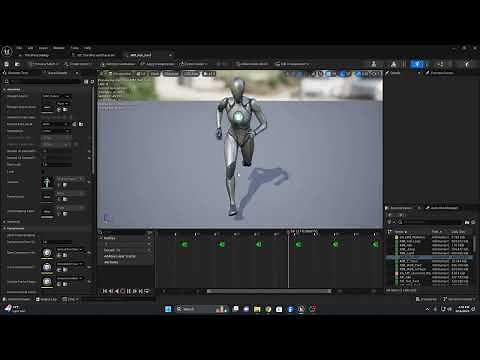Click the Apply Compression toolbar button

point(157,64)
